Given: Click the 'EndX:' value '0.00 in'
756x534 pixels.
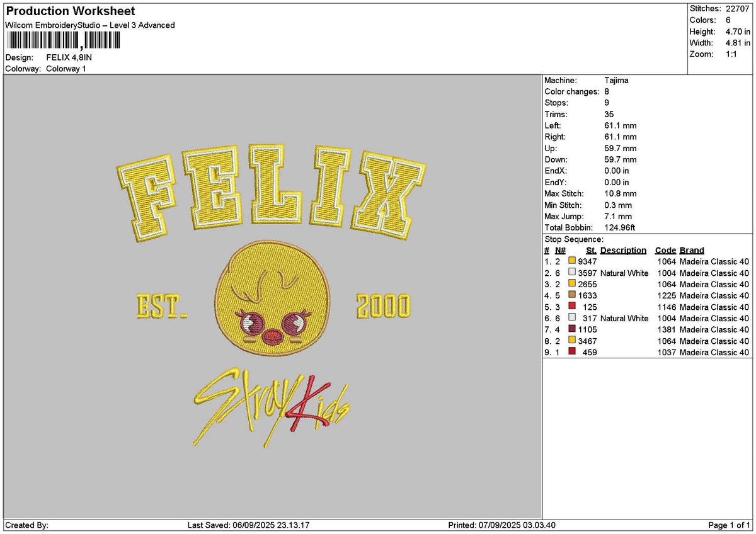Looking at the screenshot, I should pyautogui.click(x=617, y=171).
